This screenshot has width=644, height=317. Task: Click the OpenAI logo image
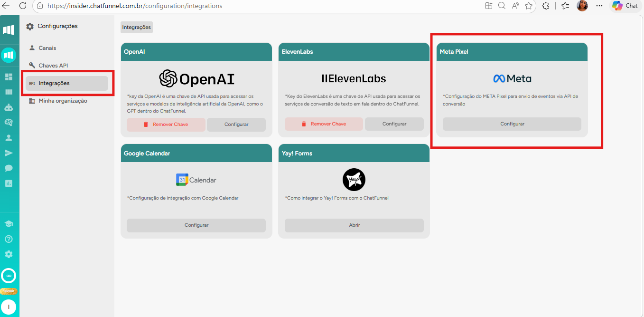[x=196, y=79]
